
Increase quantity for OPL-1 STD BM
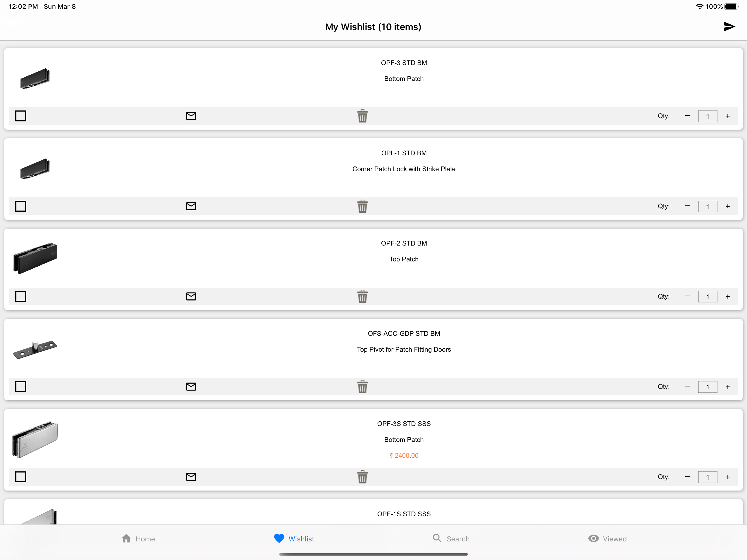(x=727, y=206)
